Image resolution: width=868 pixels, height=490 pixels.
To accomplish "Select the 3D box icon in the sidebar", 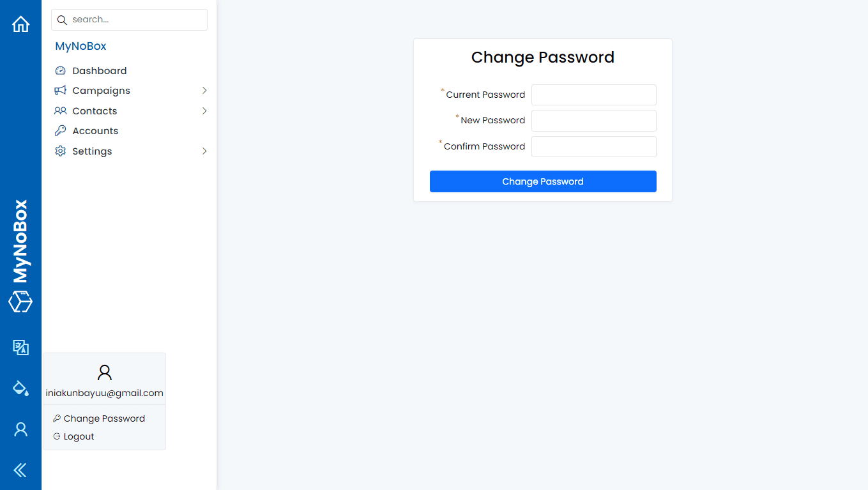I will tap(20, 302).
